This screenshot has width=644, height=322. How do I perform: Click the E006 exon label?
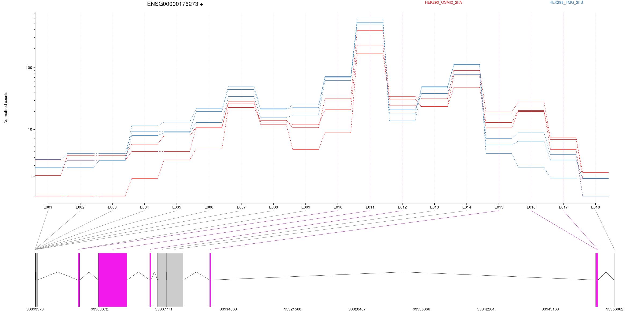[209, 207]
